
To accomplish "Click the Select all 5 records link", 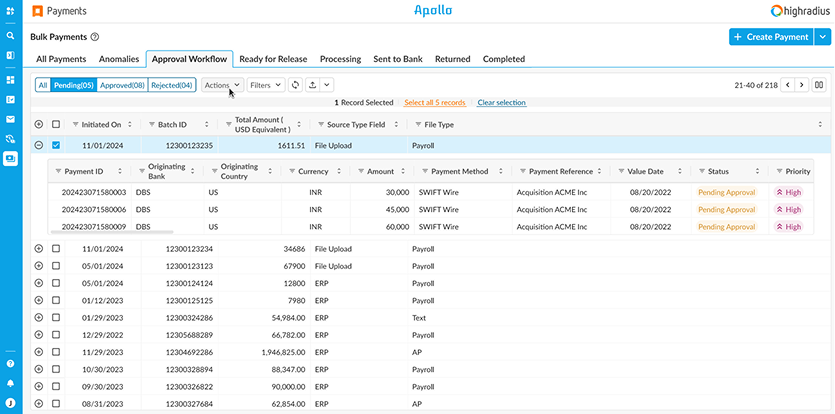I will click(435, 102).
